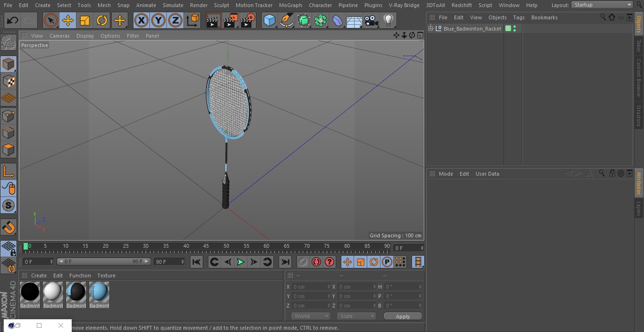The height and width of the screenshot is (332, 644).
Task: Click the current frame field showing 0 F
Action: (x=409, y=248)
